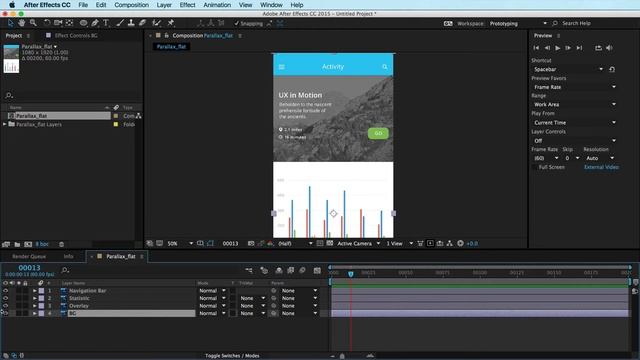This screenshot has height=360, width=640.
Task: Click the BG layer label color swatch
Action: click(x=41, y=313)
